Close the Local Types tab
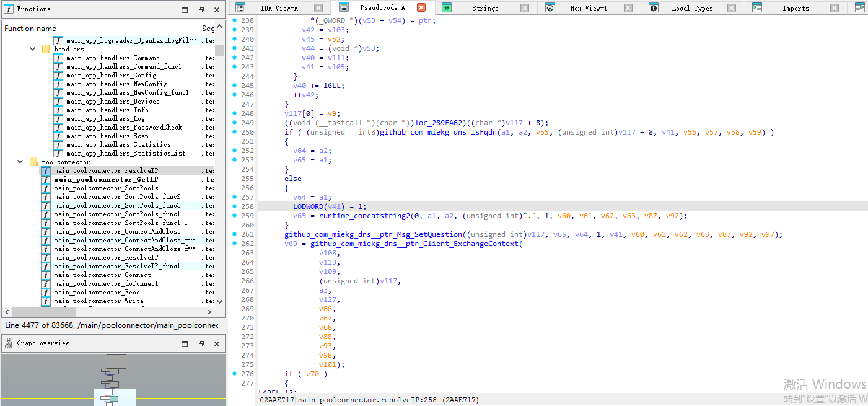The image size is (868, 406). (x=732, y=8)
